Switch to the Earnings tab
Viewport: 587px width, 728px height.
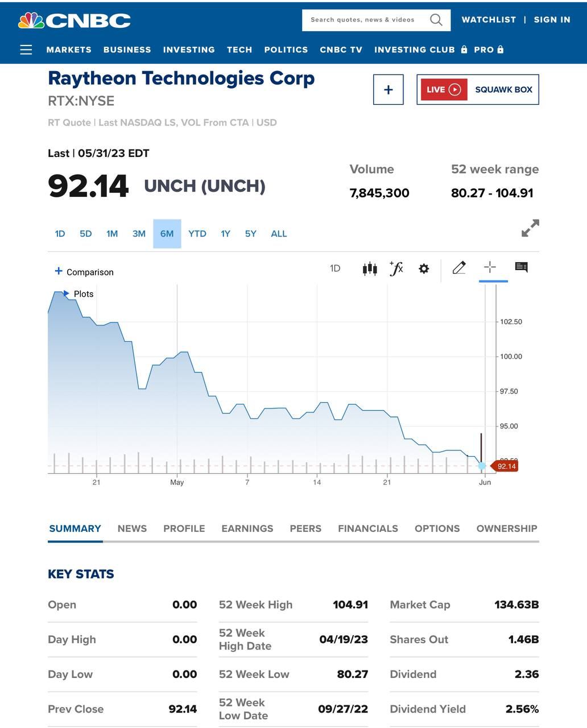click(247, 528)
